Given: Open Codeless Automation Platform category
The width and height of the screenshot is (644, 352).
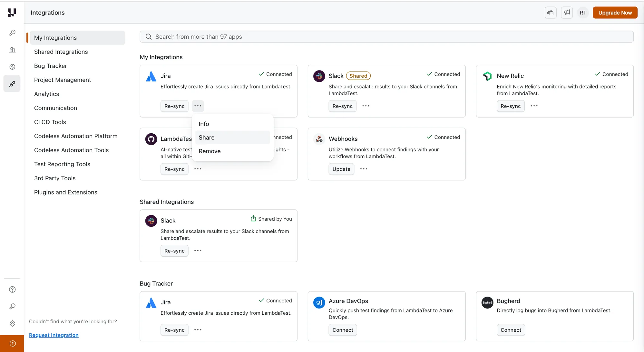Looking at the screenshot, I should 76,136.
